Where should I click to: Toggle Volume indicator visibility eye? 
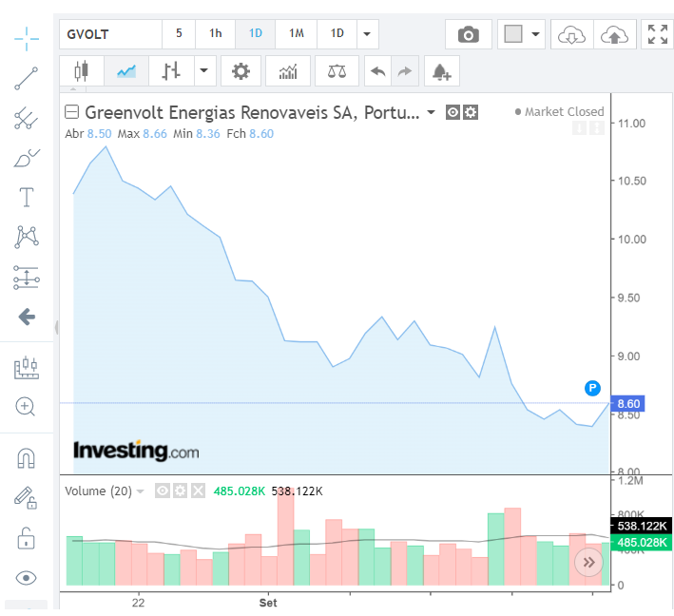pos(163,491)
